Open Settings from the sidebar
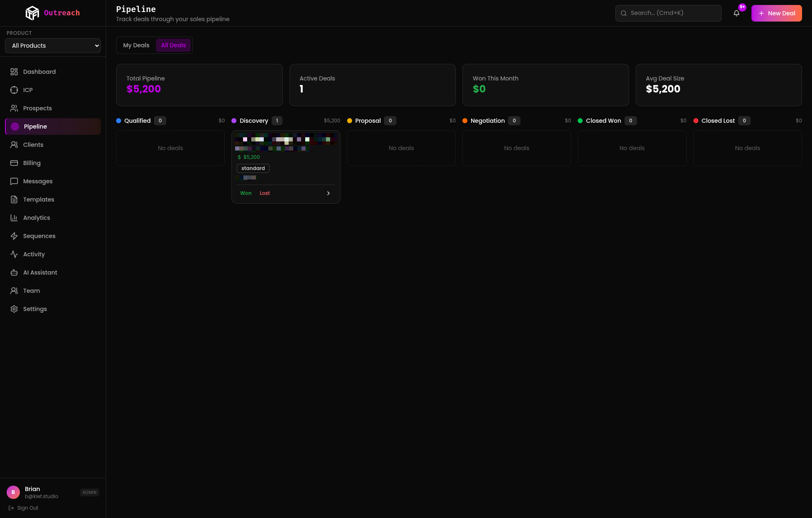This screenshot has height=518, width=812. pyautogui.click(x=35, y=309)
